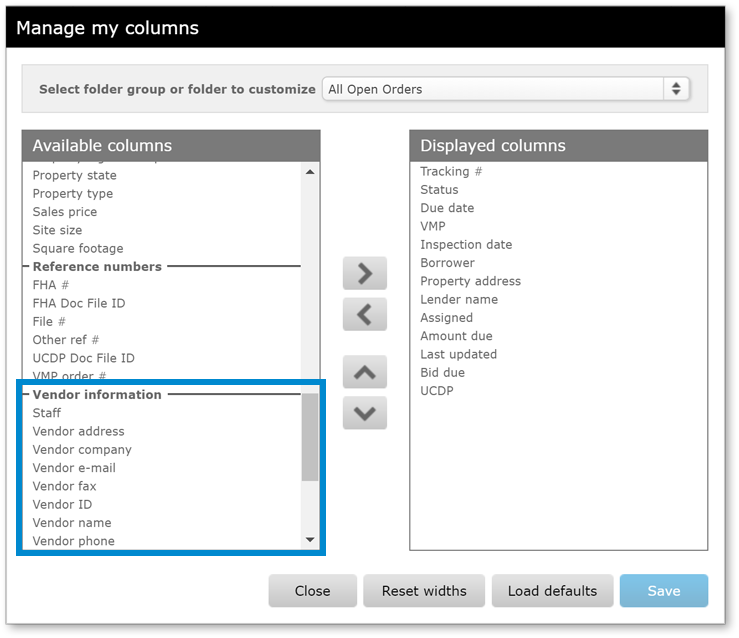Viewport: 739px width, 638px height.
Task: Select Vendor phone column
Action: [74, 541]
